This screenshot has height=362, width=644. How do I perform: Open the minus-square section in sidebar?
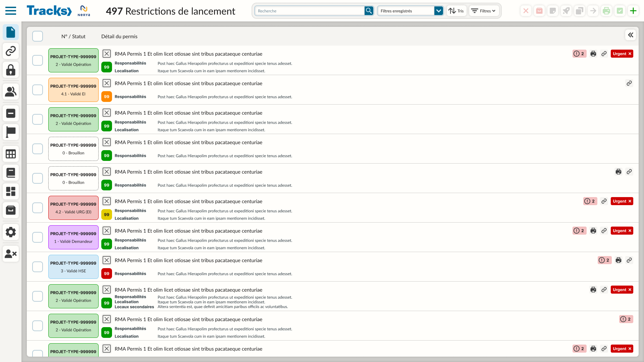[x=11, y=113]
